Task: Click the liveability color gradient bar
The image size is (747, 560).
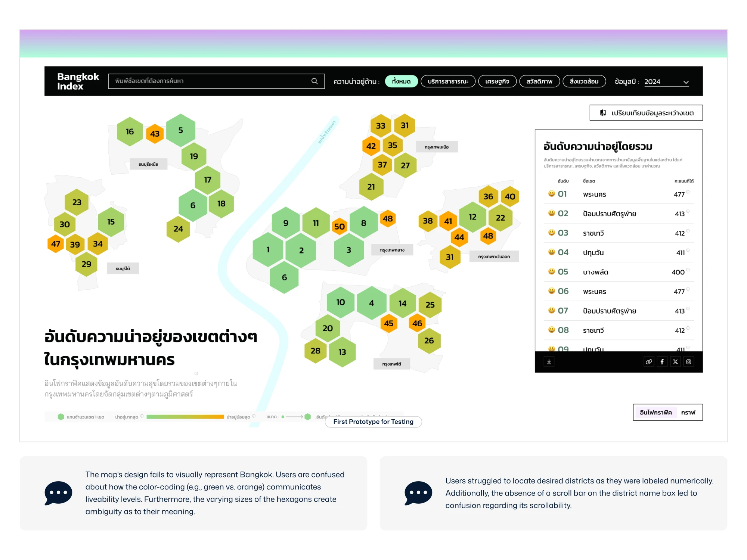Action: coord(185,417)
